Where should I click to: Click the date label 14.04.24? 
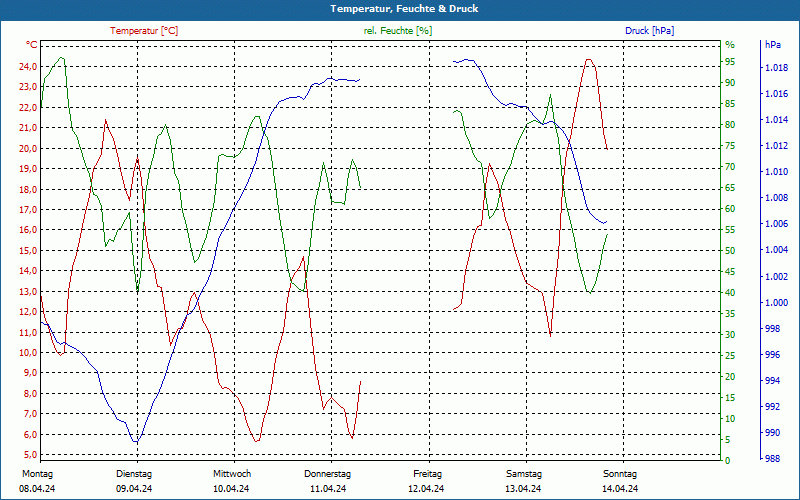pos(620,489)
